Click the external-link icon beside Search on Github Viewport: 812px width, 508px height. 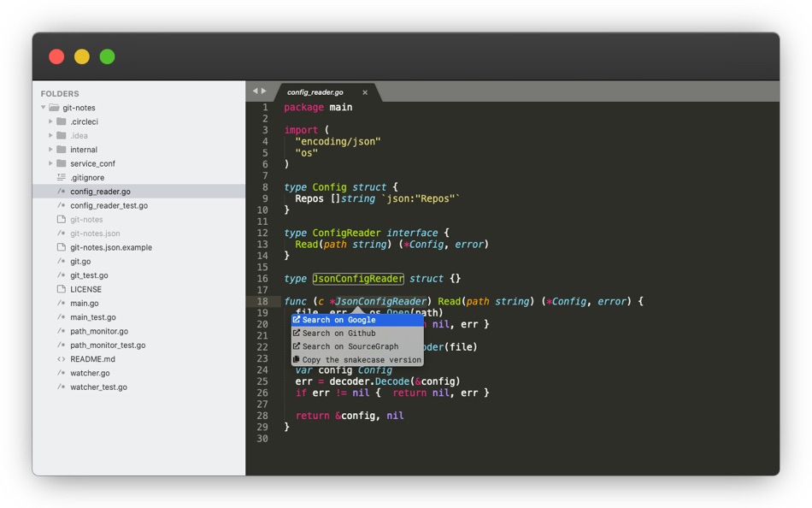pos(297,333)
